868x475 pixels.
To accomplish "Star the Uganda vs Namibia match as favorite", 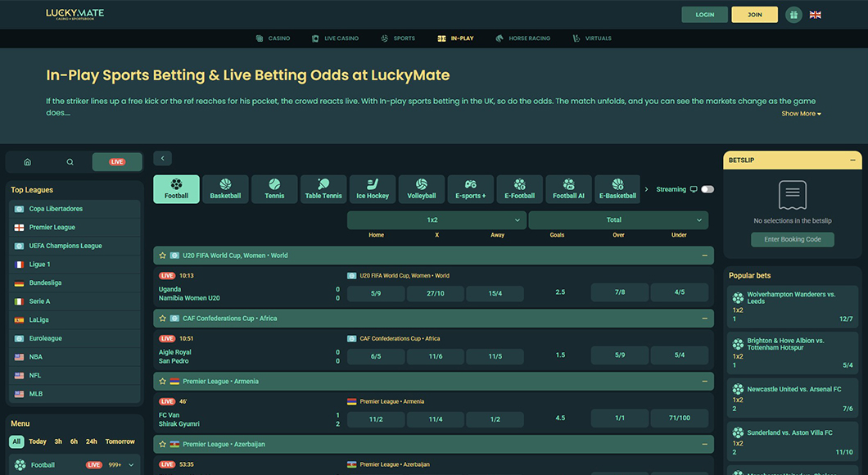I will pyautogui.click(x=163, y=255).
